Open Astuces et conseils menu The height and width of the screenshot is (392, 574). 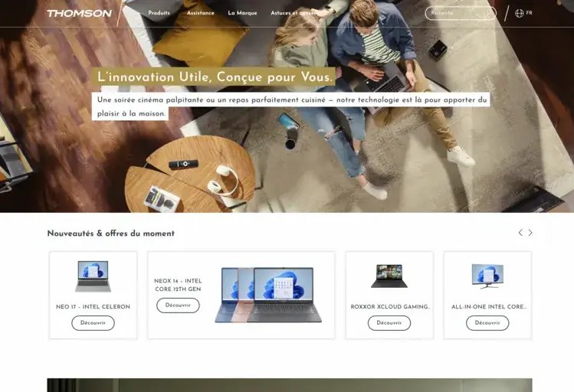coord(295,13)
